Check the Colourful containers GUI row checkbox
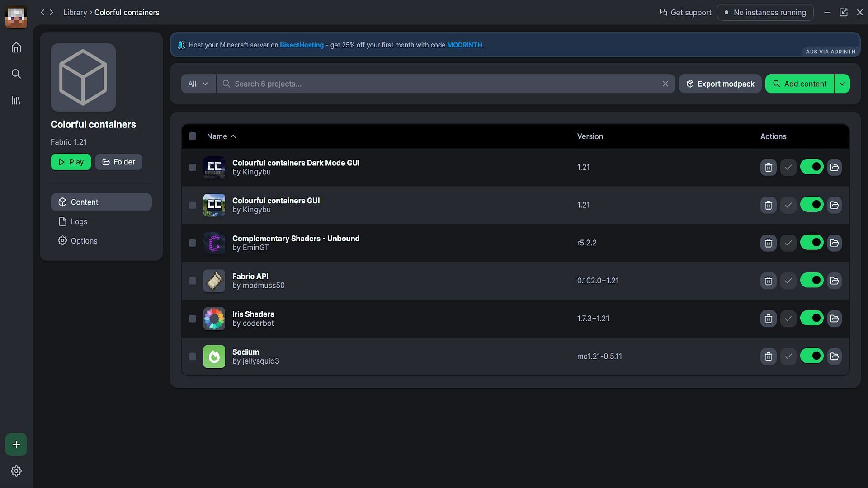Screen dimensions: 868x488 pyautogui.click(x=193, y=205)
